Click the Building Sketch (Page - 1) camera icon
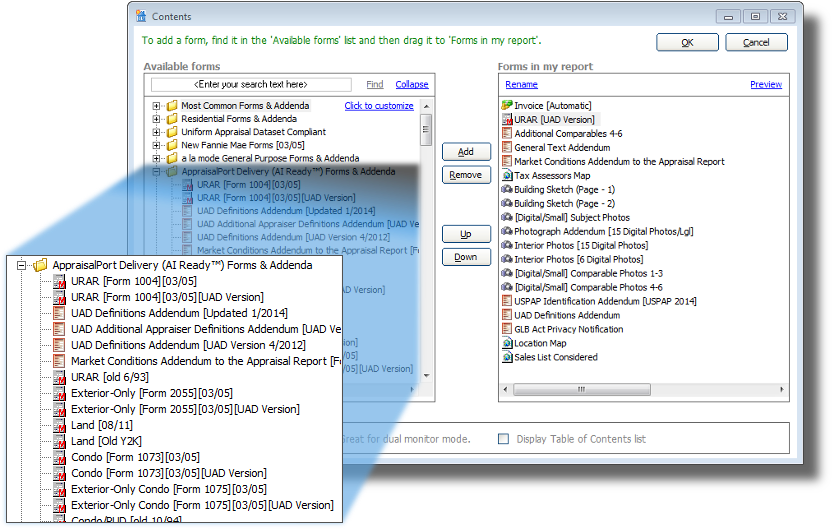832x529 pixels. (507, 189)
